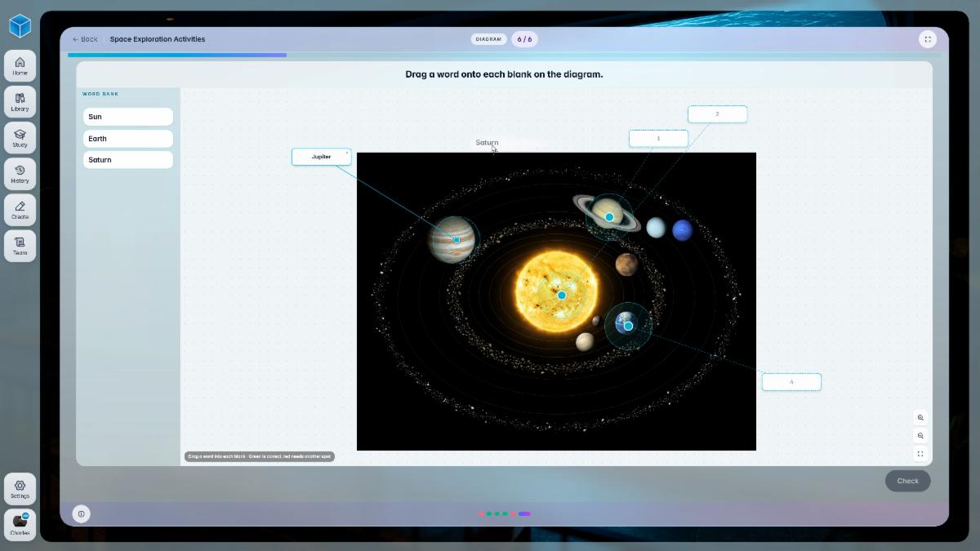
Task: Click the hotspot dot on Jupiter
Action: [x=457, y=240]
